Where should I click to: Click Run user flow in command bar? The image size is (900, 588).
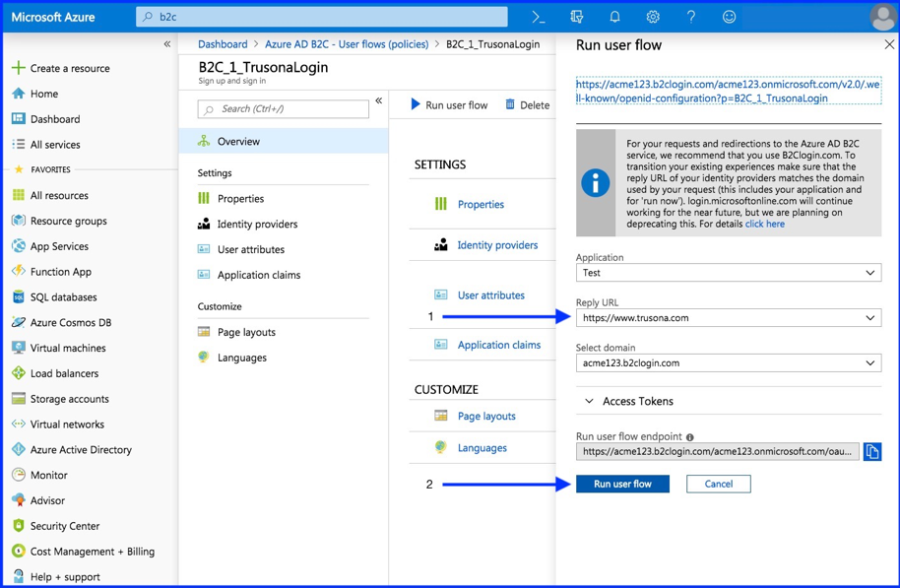pos(449,105)
